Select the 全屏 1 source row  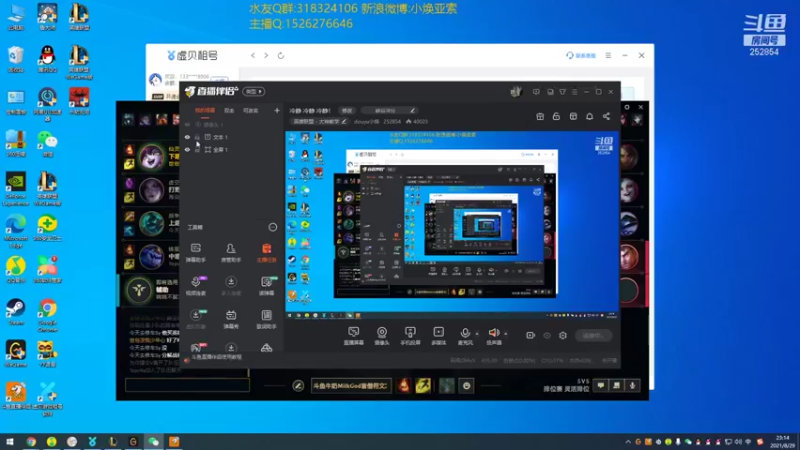[x=231, y=149]
